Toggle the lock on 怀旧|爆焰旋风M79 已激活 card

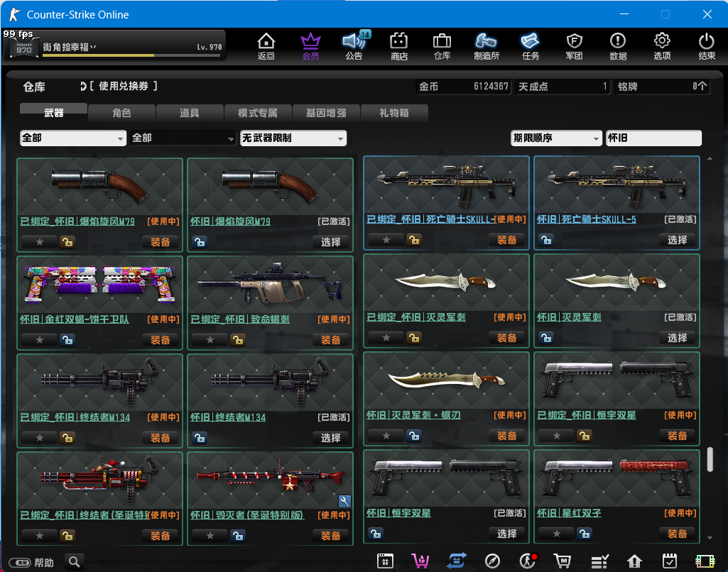(x=200, y=242)
